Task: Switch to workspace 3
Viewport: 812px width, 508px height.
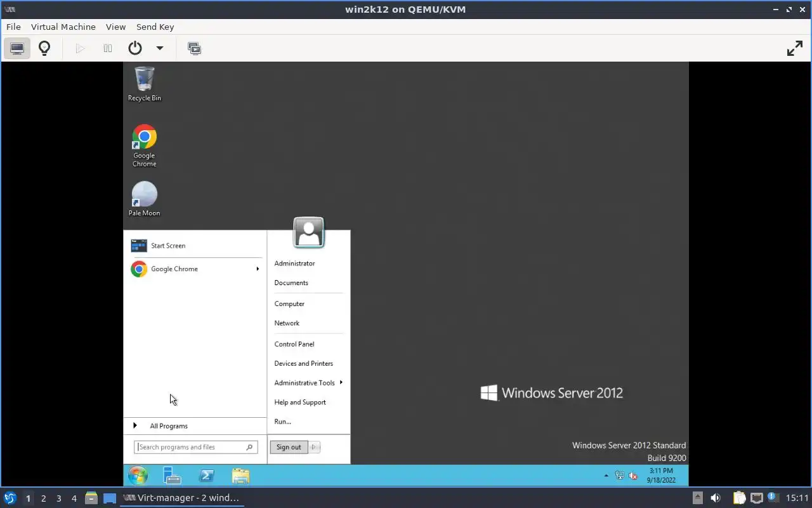Action: pyautogui.click(x=58, y=498)
